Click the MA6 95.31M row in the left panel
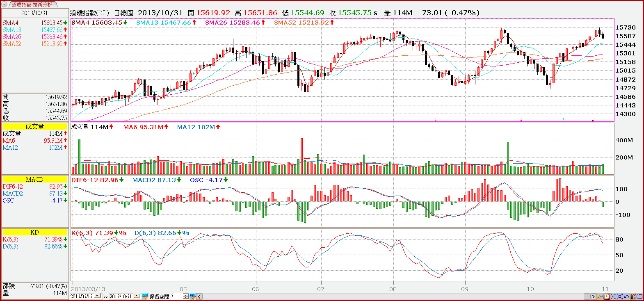 (x=34, y=141)
